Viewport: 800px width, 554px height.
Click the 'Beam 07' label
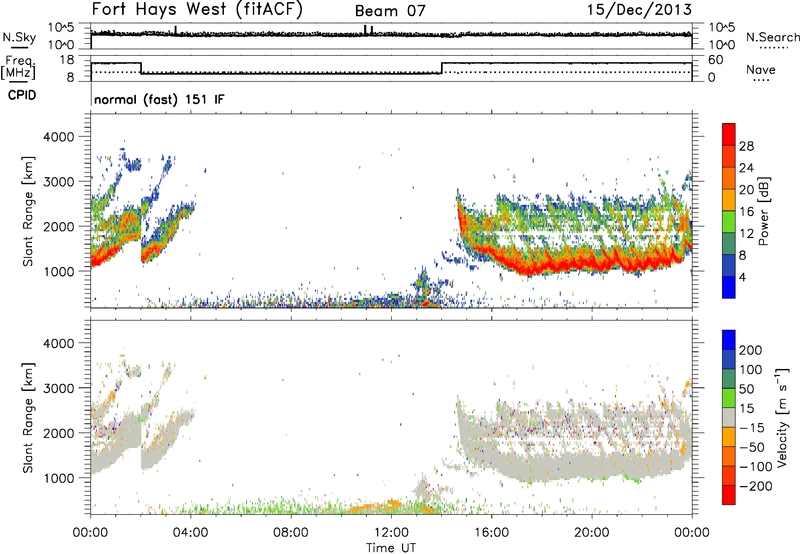click(390, 11)
